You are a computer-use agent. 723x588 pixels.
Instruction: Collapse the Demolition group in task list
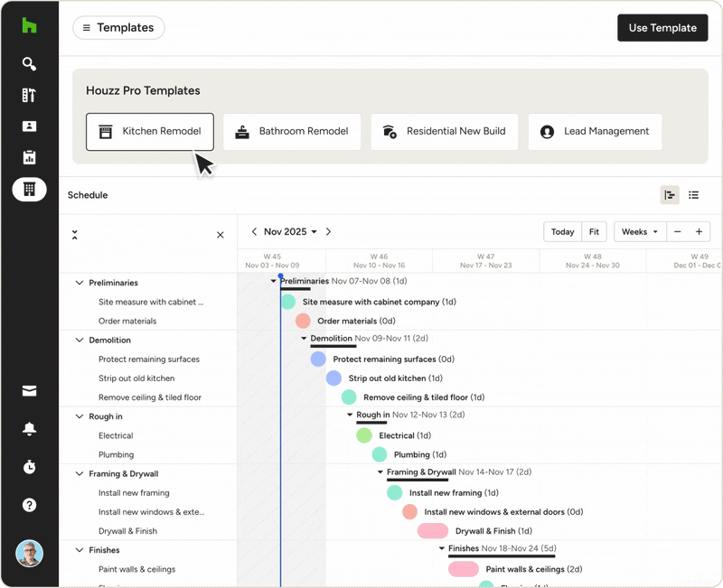point(80,341)
